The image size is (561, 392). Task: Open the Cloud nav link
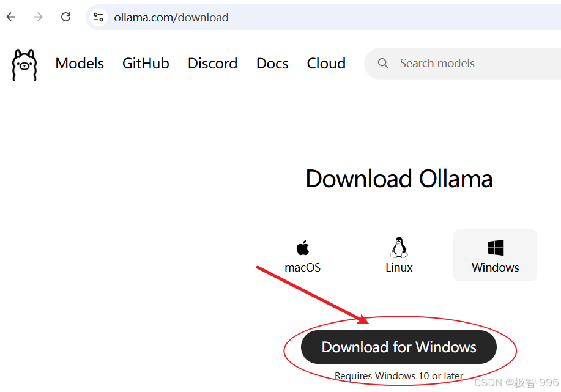(326, 64)
